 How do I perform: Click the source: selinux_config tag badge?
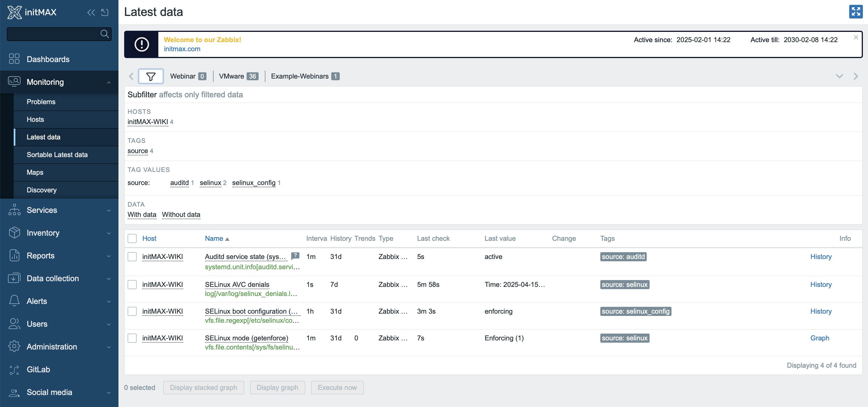coord(636,311)
